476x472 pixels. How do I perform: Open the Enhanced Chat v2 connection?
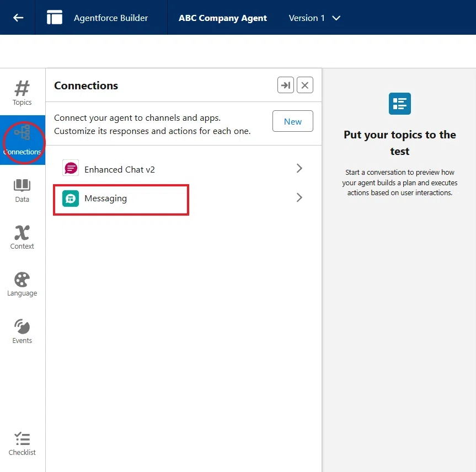point(183,168)
